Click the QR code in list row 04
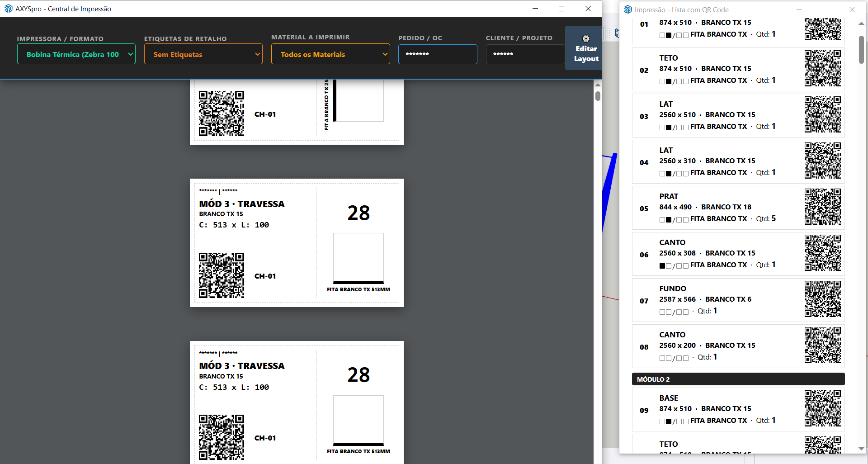Viewport: 868px width, 464px height. [x=823, y=161]
